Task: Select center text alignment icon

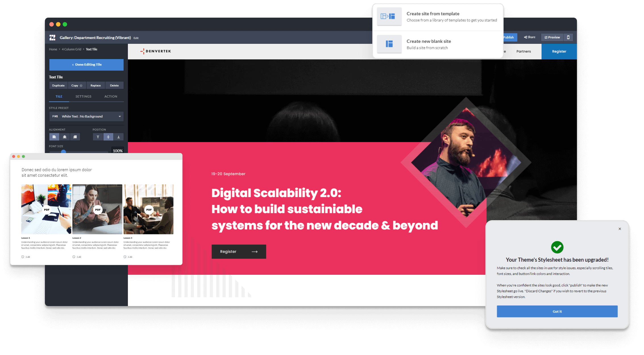Action: pyautogui.click(x=65, y=137)
